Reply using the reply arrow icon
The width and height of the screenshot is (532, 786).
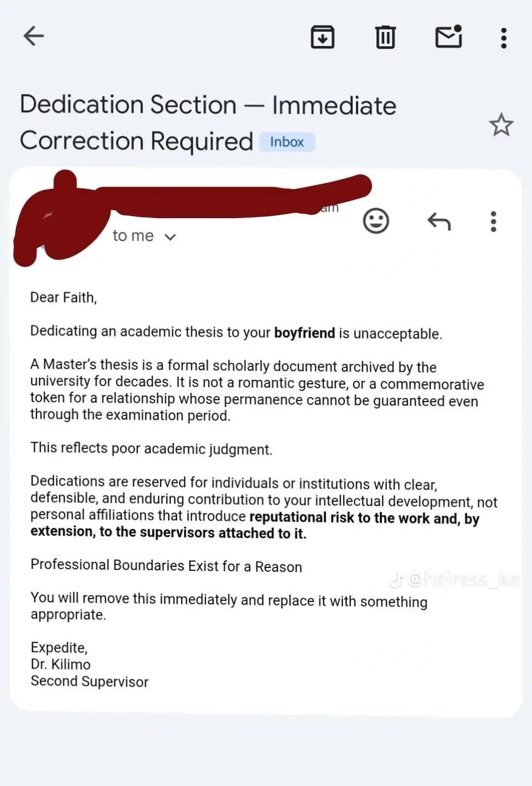click(x=439, y=222)
